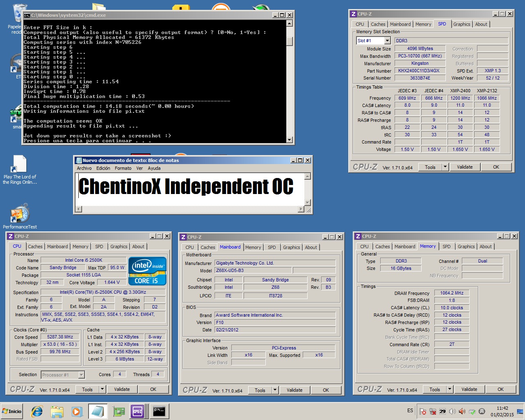525x420 pixels.
Task: Click Model field Z68X-UD5-B3
Action: point(253,270)
